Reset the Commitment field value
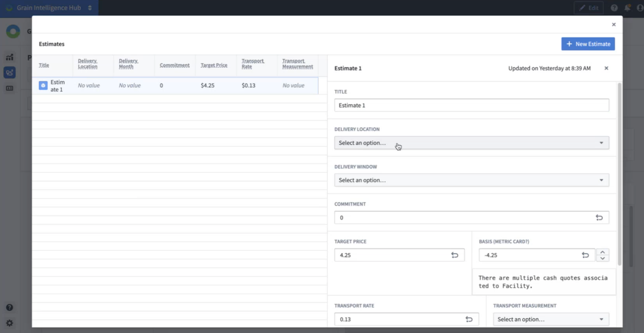This screenshot has height=333, width=644. pyautogui.click(x=599, y=218)
